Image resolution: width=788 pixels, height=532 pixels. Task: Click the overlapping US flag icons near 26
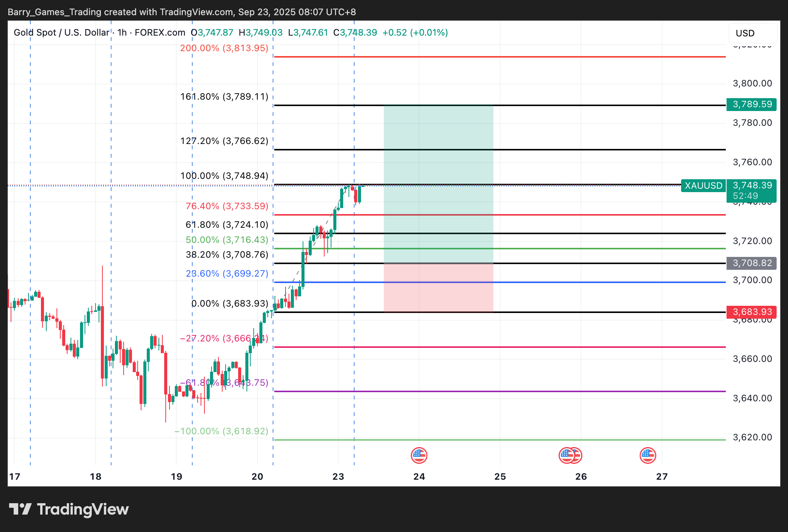tap(570, 455)
